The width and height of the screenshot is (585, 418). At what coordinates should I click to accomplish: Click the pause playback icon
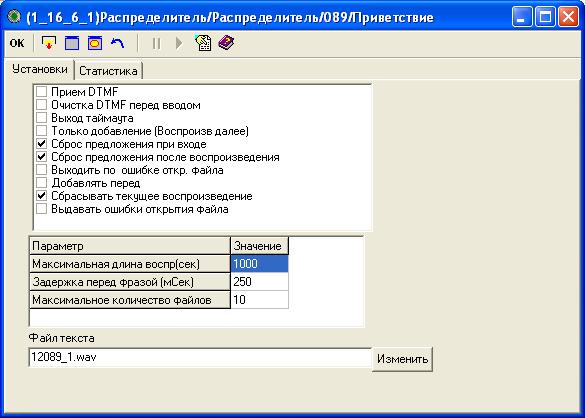point(156,43)
